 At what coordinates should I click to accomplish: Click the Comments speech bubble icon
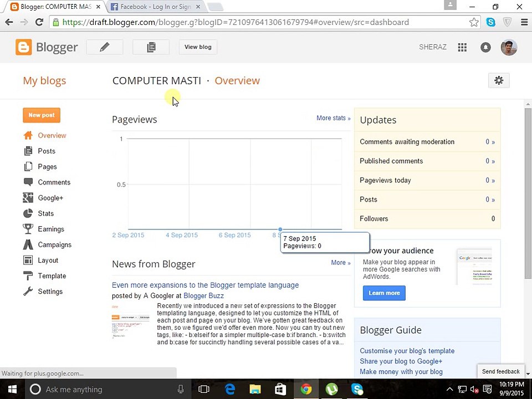pyautogui.click(x=28, y=182)
